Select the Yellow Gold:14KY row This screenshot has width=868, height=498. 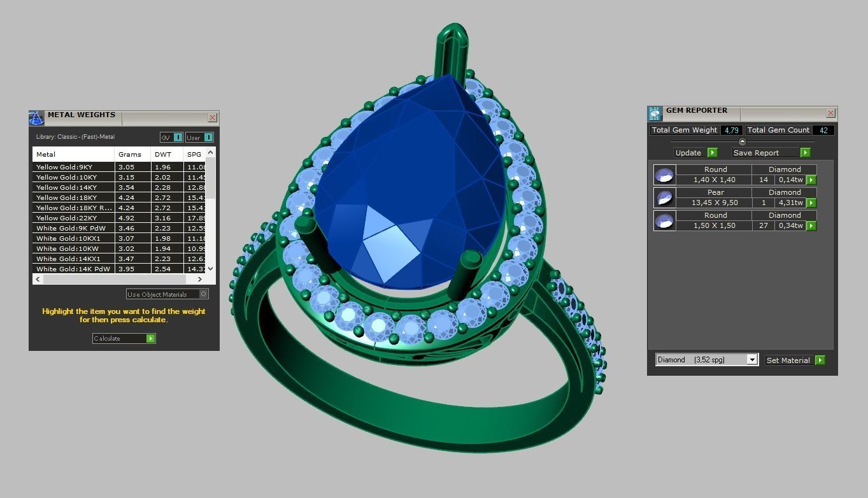click(119, 187)
